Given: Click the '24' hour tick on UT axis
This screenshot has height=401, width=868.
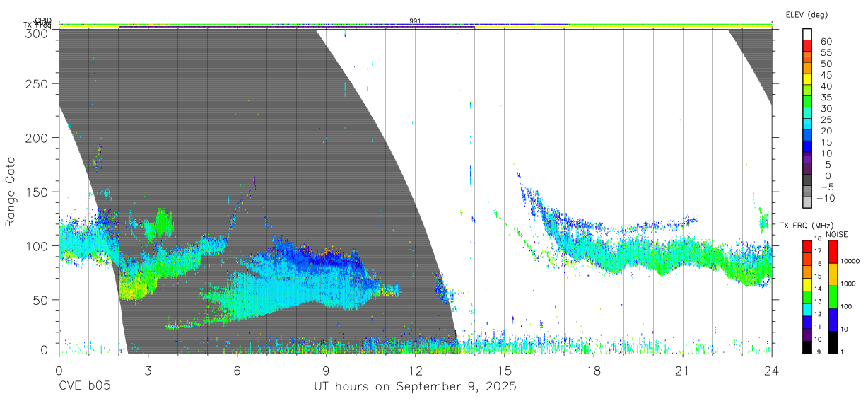Looking at the screenshot, I should click(772, 371).
